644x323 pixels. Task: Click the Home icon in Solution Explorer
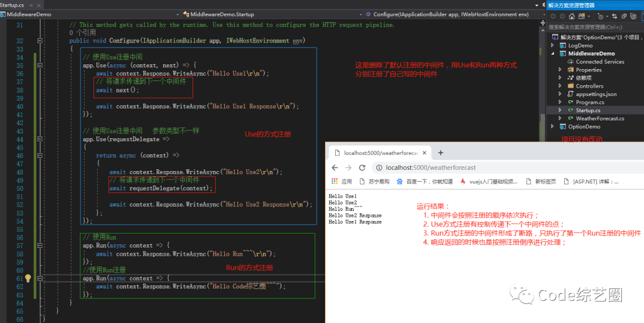[572, 17]
